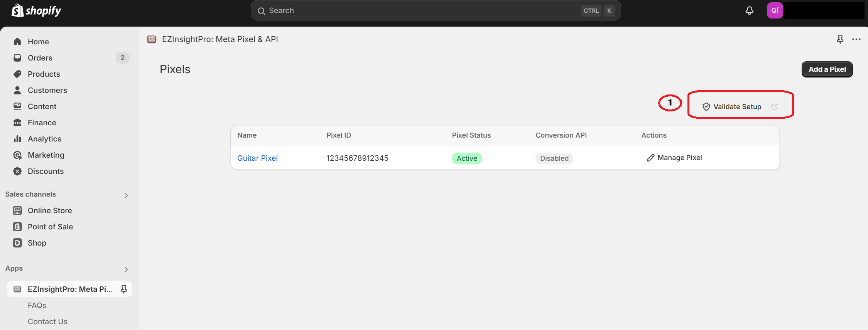Click the Discounts badge icon
The height and width of the screenshot is (330, 868).
point(17,171)
